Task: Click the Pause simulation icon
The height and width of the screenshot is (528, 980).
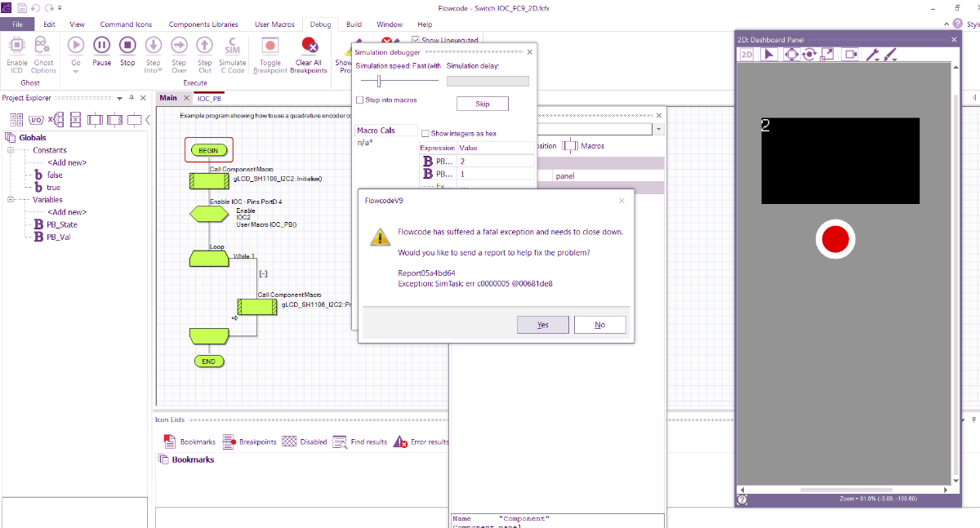Action: 101,46
